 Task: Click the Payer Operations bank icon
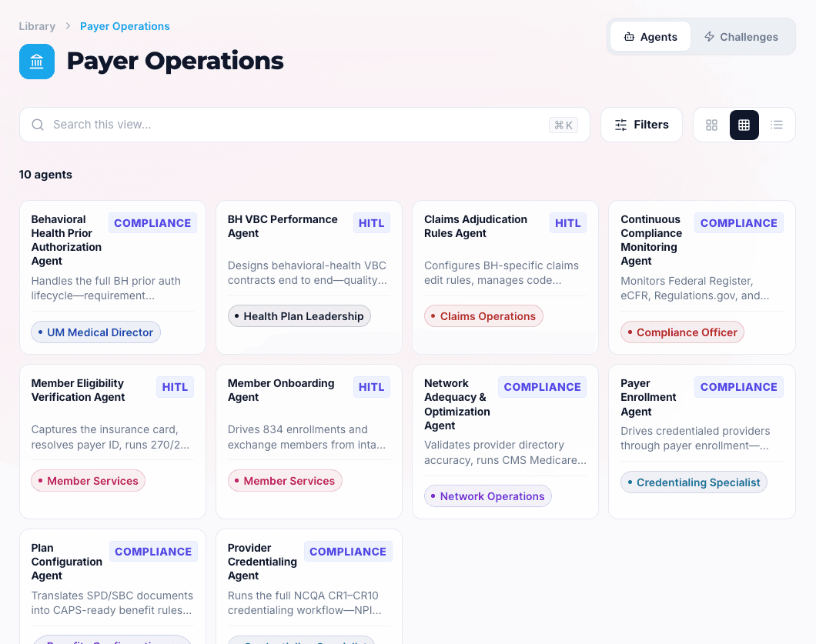click(37, 62)
